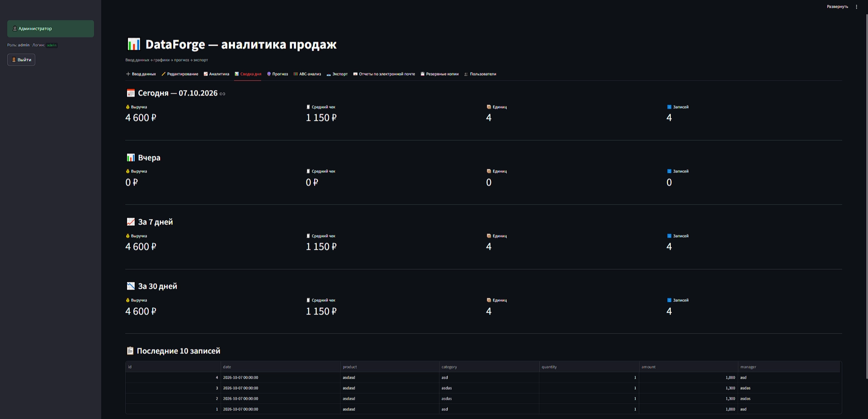Viewport: 868px width, 419px height.
Task: Open the three-dot main menu icon
Action: click(856, 7)
